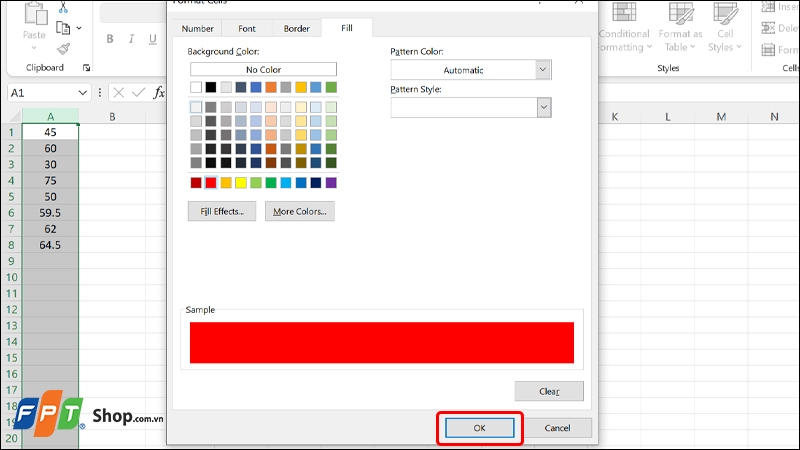Expand the Paste options arrow
The height and width of the screenshot is (450, 800).
point(34,47)
